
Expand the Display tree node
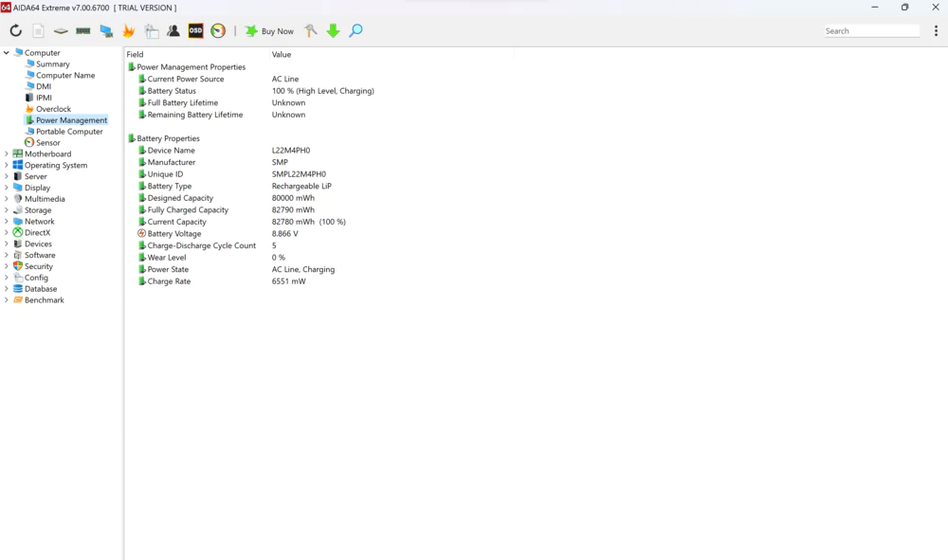[7, 188]
